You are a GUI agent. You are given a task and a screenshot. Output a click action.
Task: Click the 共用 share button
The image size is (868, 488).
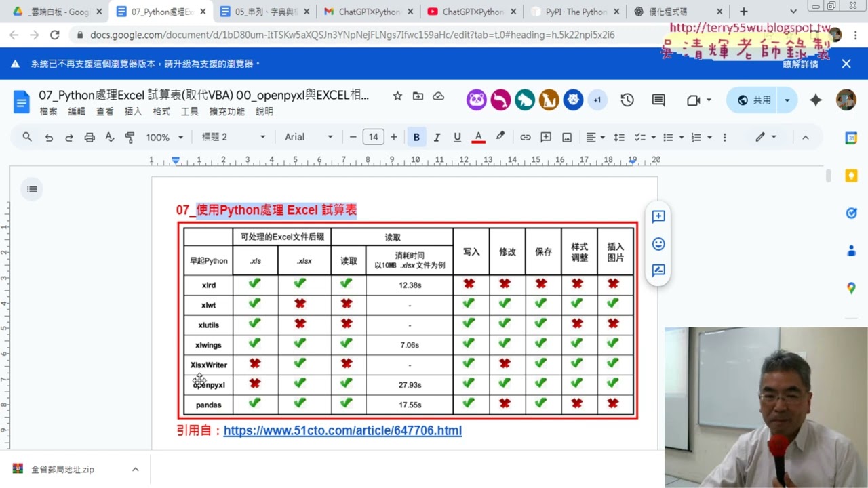click(x=753, y=100)
